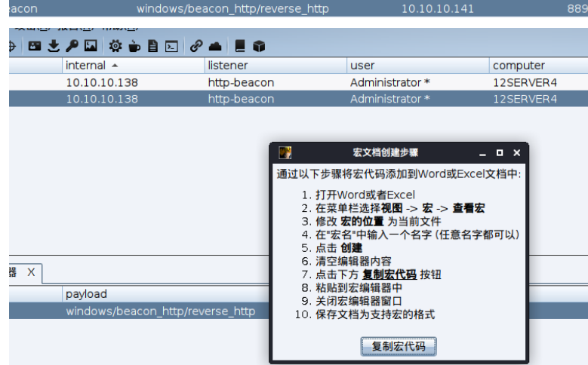This screenshot has height=365, width=588.
Task: Click the gear icon in the toolbar
Action: tap(115, 46)
